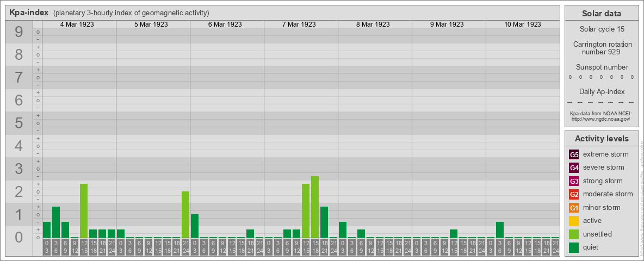Click the light green 12-15 bar on 7 Mar
Viewport: 644px width, 261px height.
[306, 210]
